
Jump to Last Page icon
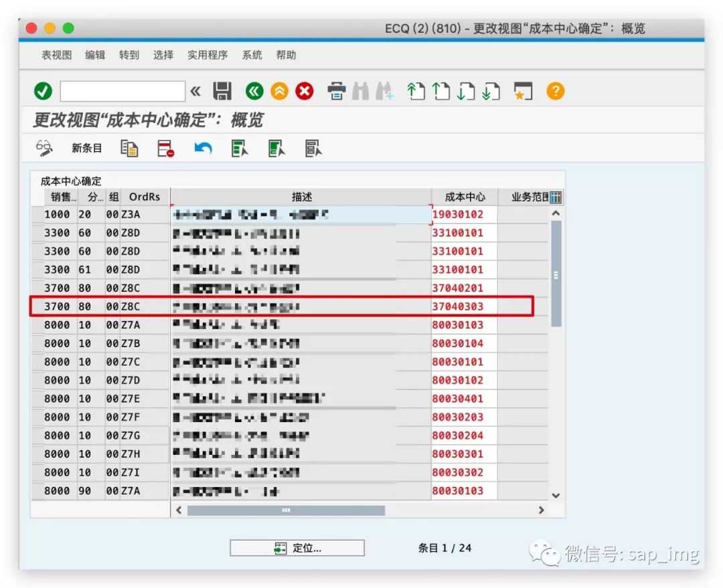pos(491,91)
